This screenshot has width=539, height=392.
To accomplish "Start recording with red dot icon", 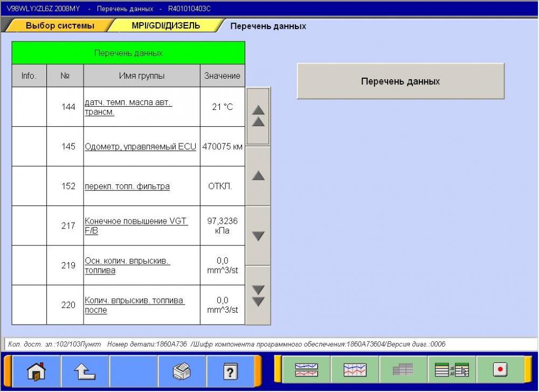I will [500, 370].
